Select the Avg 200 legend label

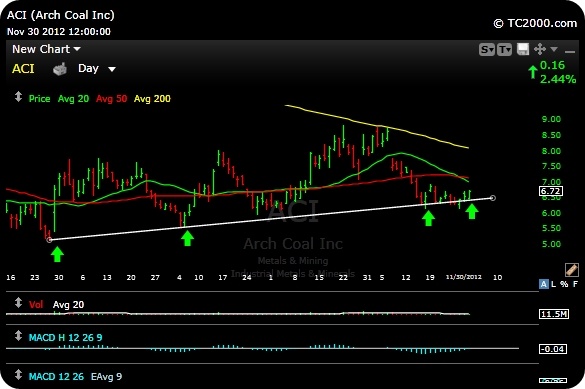point(152,99)
